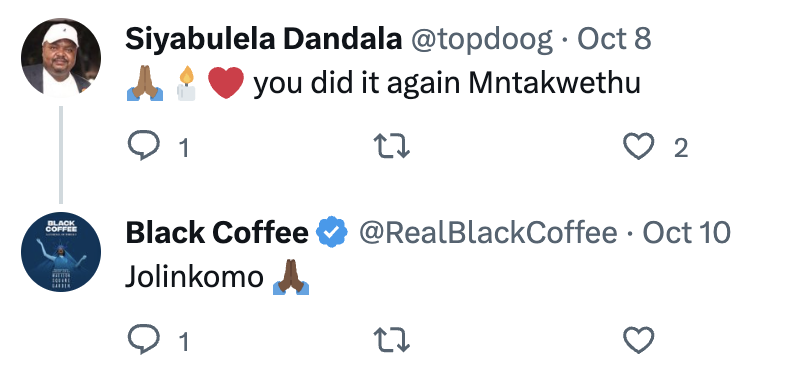Open Black Coffee's round profile avatar
This screenshot has height=370, width=812.
pyautogui.click(x=61, y=252)
